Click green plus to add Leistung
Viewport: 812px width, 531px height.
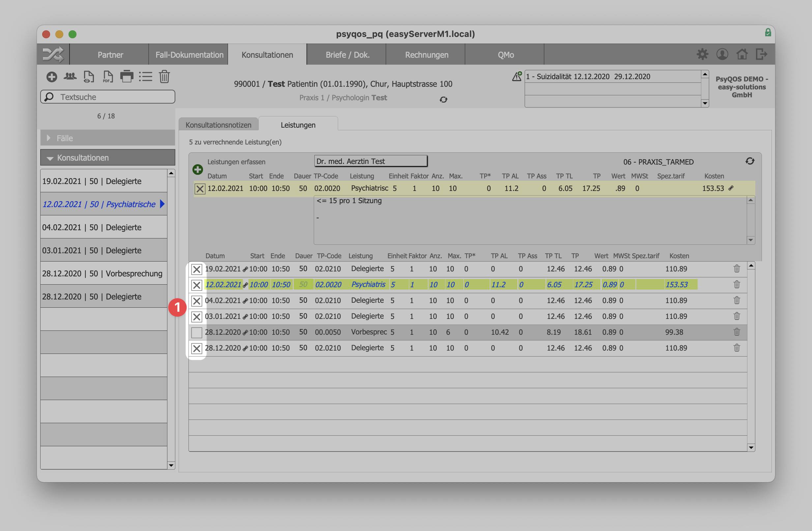[197, 170]
